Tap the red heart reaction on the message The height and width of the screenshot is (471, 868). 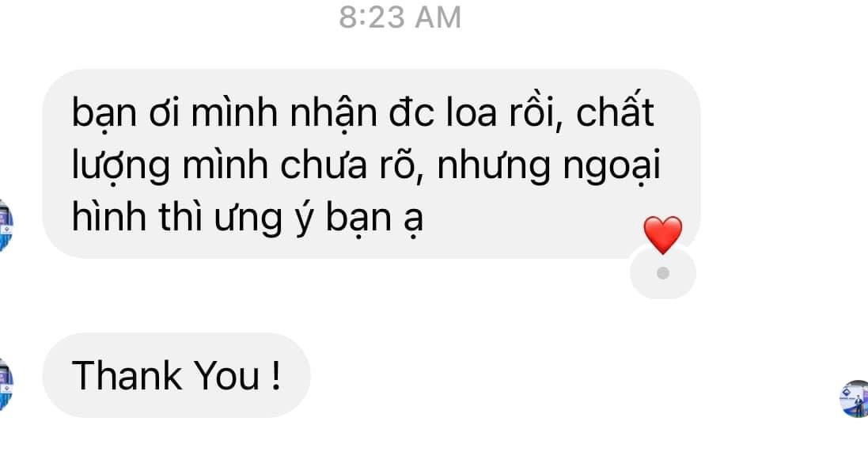[662, 235]
